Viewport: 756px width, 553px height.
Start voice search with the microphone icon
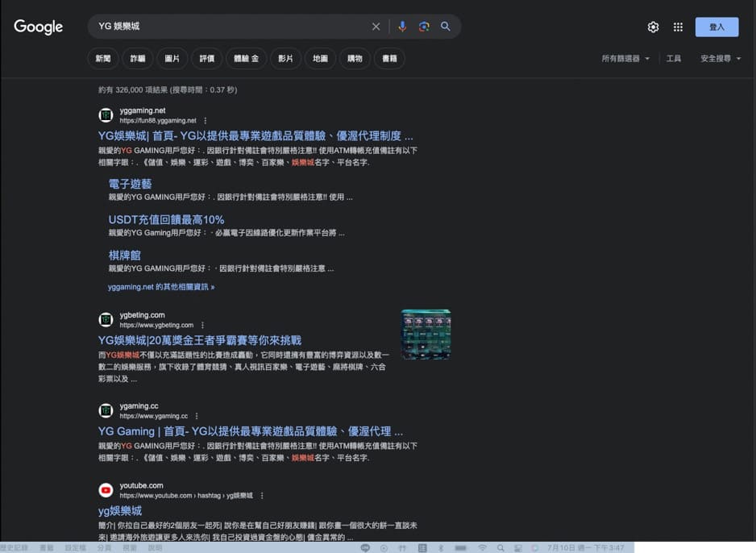click(402, 27)
